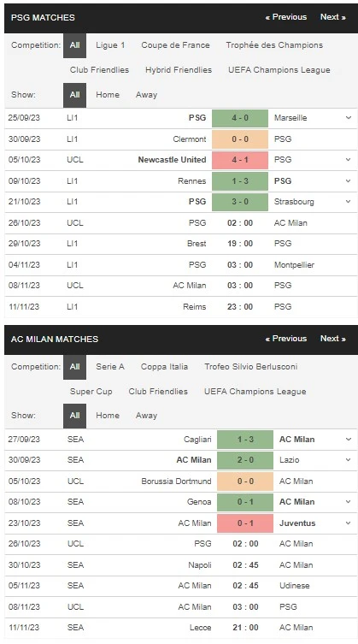Viewport: 358px width, 644px height.
Task: Show only PSG Away matches
Action: (147, 95)
